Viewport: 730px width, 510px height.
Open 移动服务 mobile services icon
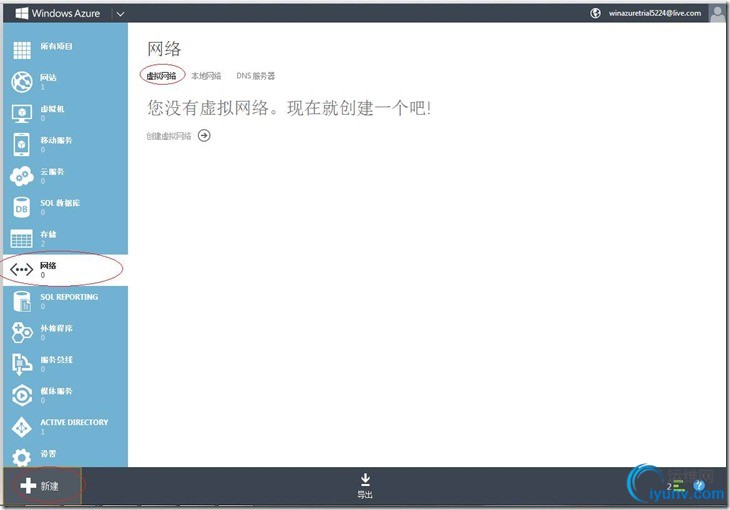[x=22, y=144]
